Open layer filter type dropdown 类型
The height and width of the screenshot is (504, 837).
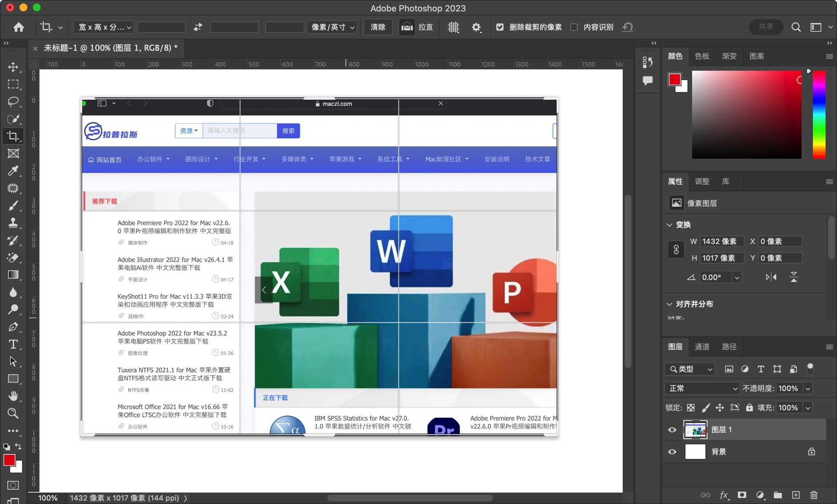pyautogui.click(x=690, y=369)
